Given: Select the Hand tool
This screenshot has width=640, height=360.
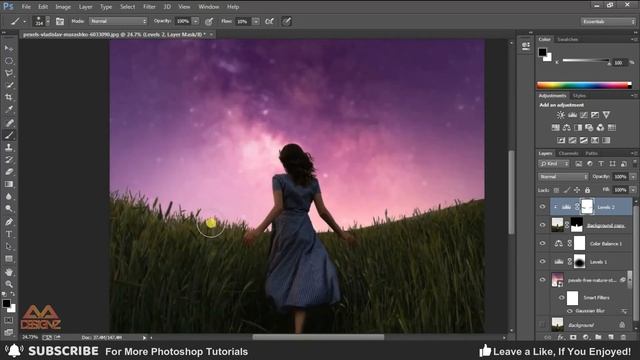Looking at the screenshot, I should [9, 272].
